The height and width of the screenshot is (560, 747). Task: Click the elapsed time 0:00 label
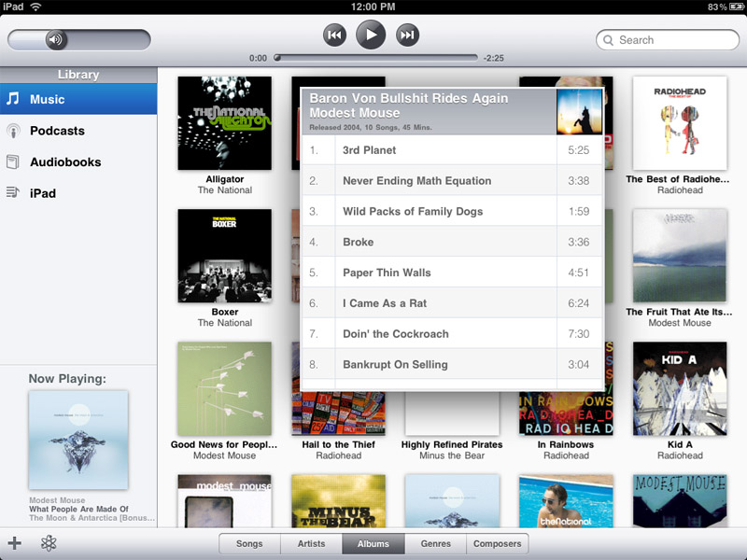(259, 58)
